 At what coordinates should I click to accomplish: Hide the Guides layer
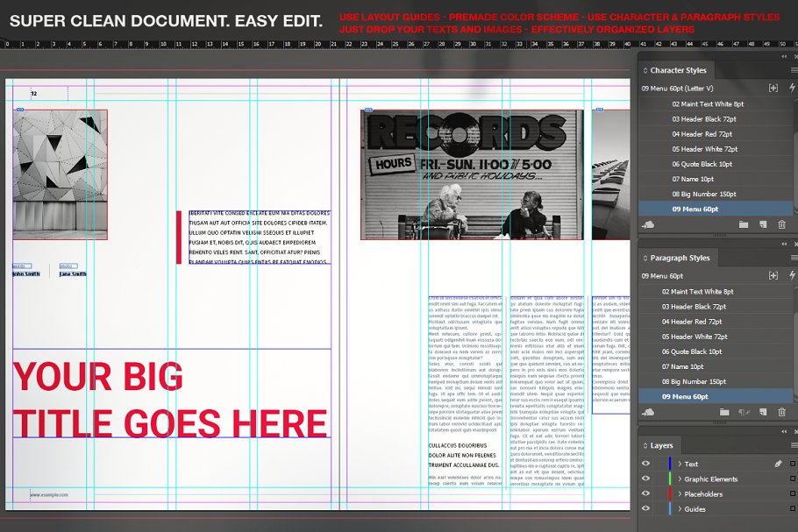(646, 508)
